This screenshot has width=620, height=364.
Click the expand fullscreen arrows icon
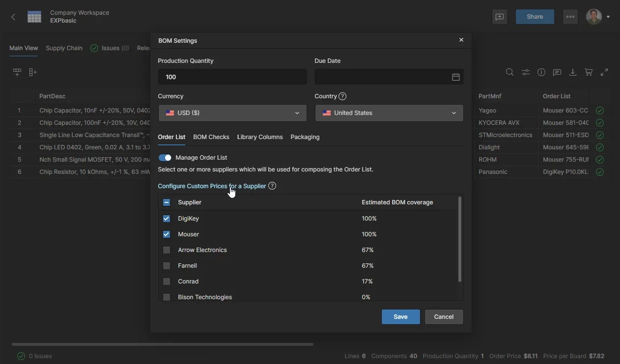(604, 72)
